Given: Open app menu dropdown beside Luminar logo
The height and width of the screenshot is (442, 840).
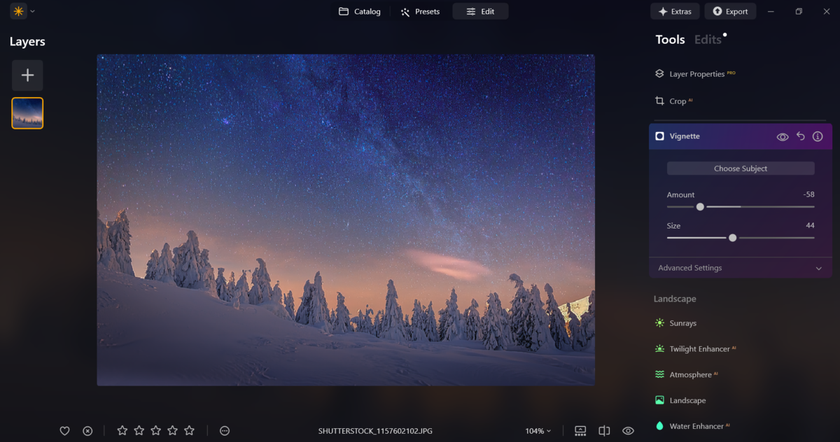Looking at the screenshot, I should coord(32,12).
